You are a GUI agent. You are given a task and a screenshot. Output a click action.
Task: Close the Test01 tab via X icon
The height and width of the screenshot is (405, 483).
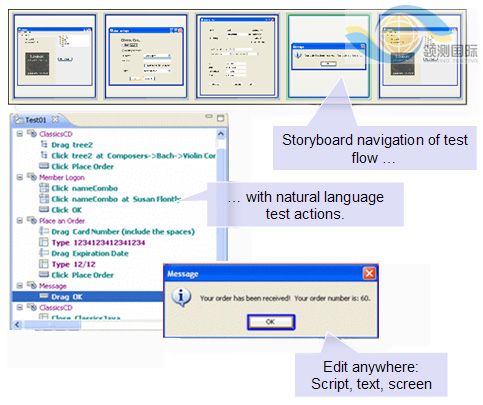click(55, 119)
